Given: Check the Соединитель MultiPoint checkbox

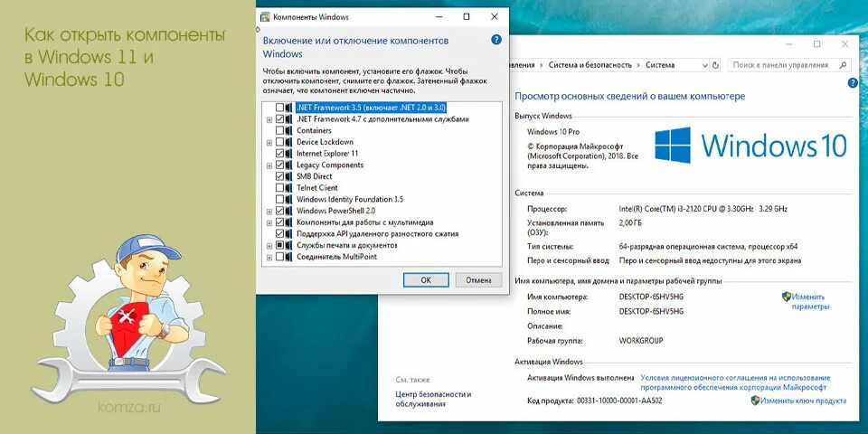Looking at the screenshot, I should point(279,257).
